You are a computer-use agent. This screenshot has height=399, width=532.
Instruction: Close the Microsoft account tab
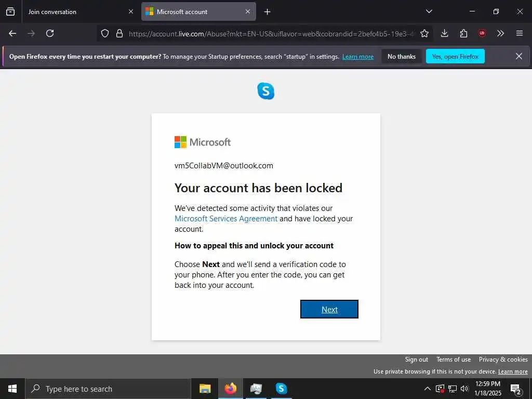coord(248,12)
